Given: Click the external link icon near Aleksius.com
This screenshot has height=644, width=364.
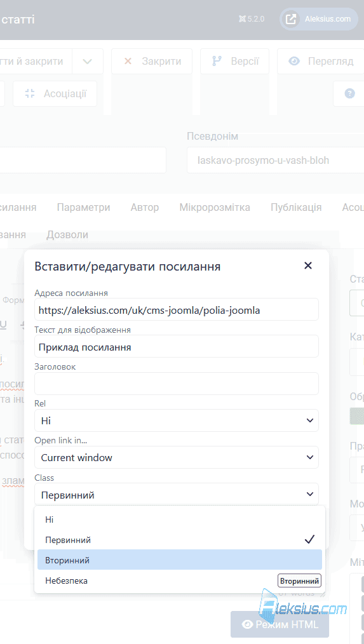Looking at the screenshot, I should (x=291, y=19).
